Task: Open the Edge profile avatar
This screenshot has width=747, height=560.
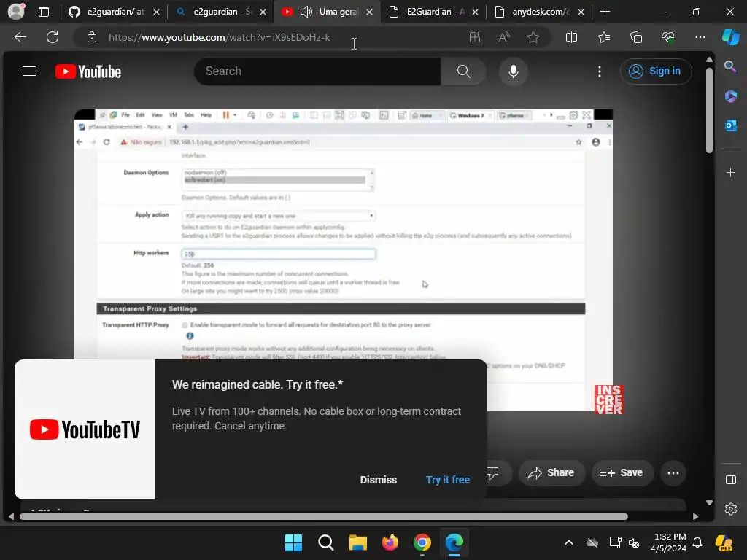Action: coord(16,12)
